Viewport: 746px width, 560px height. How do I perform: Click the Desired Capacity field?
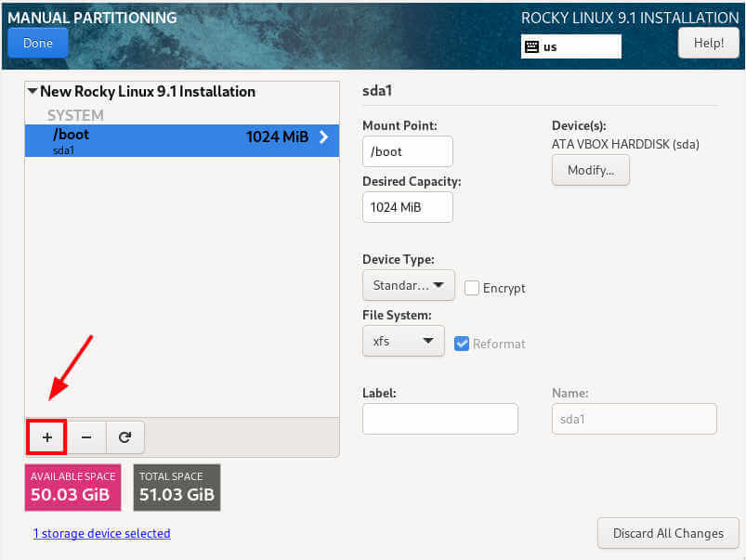coord(408,207)
